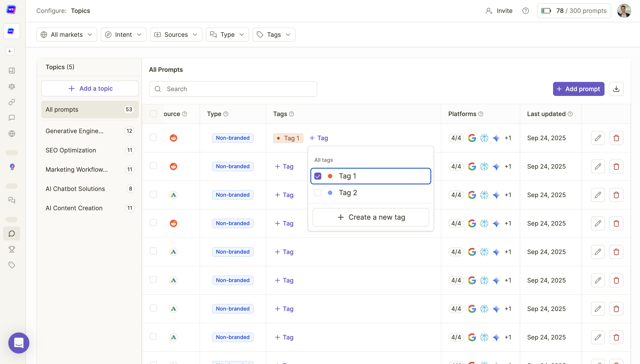This screenshot has width=640, height=364.
Task: Toggle the select-all checkbox in table header
Action: 153,114
